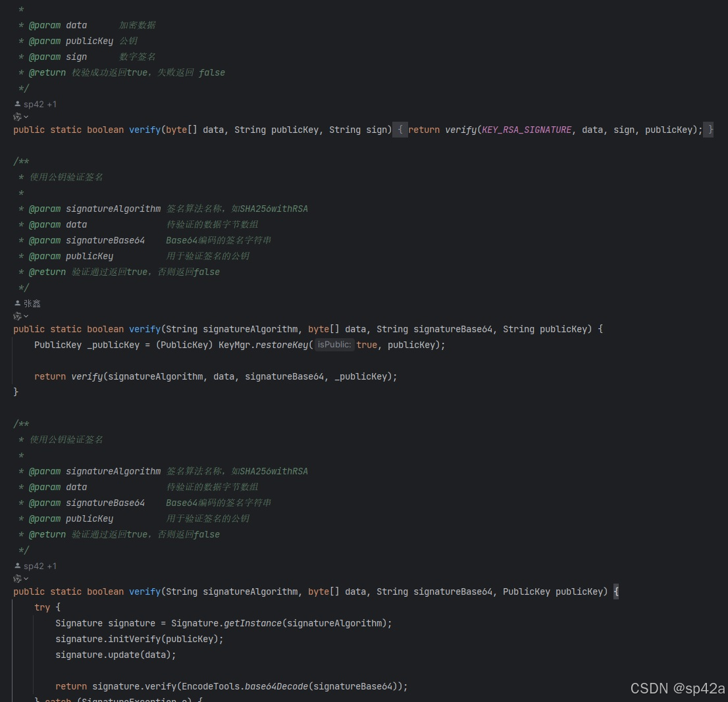Expand the folded opening brace before return verify(KEY_RSA_SIGNATURE
The width and height of the screenshot is (728, 702).
[x=400, y=130]
